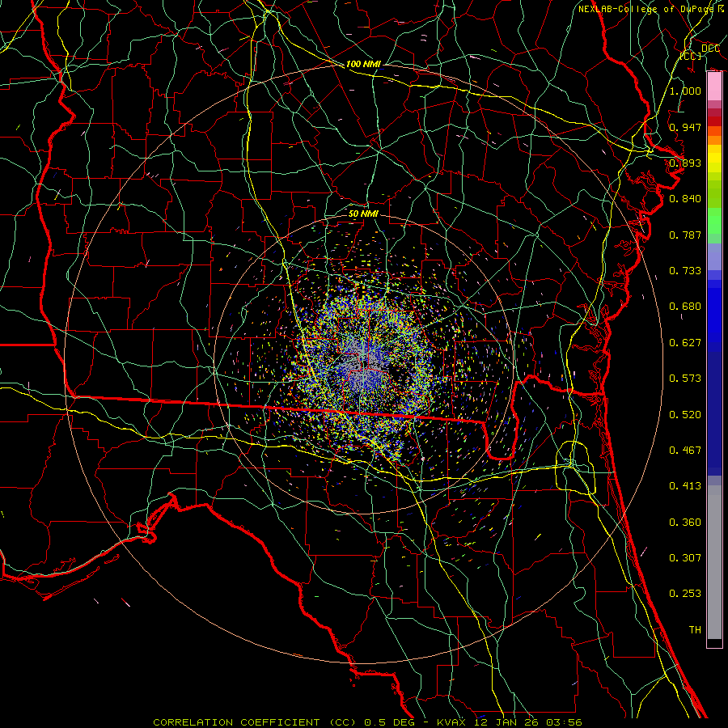Click the 0.787 scale value
The height and width of the screenshot is (728, 728).
685,235
